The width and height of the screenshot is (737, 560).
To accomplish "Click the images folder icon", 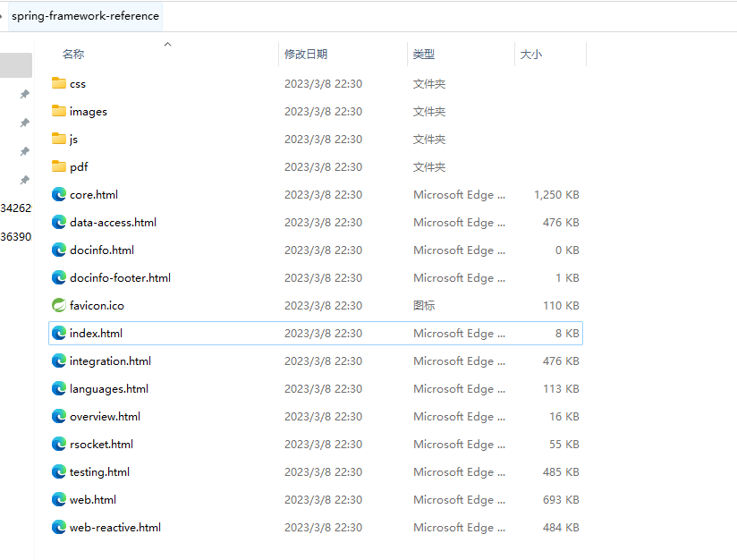I will 59,111.
